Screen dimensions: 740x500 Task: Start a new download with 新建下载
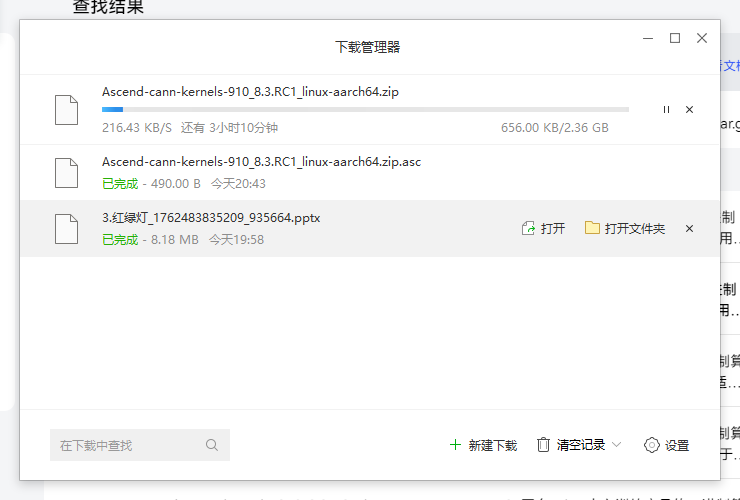[x=483, y=445]
